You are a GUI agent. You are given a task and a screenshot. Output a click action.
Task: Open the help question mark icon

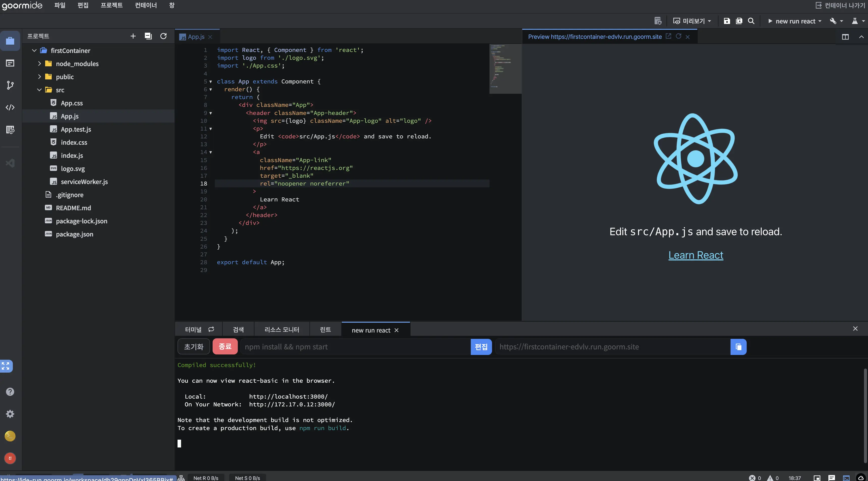click(x=10, y=392)
